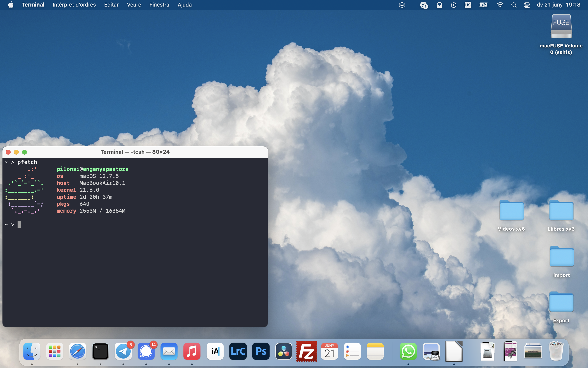Screen dimensions: 588x368
Task: Click the pkgs 640 line
Action: [73, 204]
